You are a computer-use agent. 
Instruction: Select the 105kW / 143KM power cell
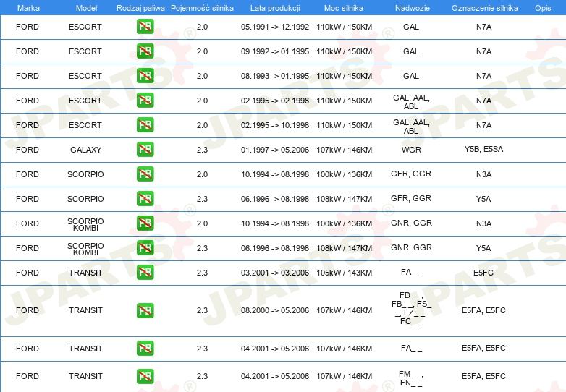tap(344, 273)
